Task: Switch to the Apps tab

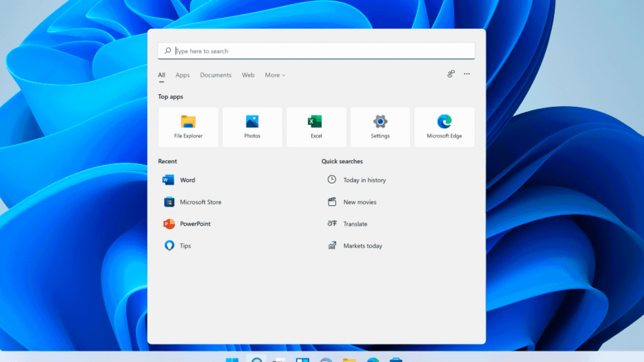Action: (182, 75)
